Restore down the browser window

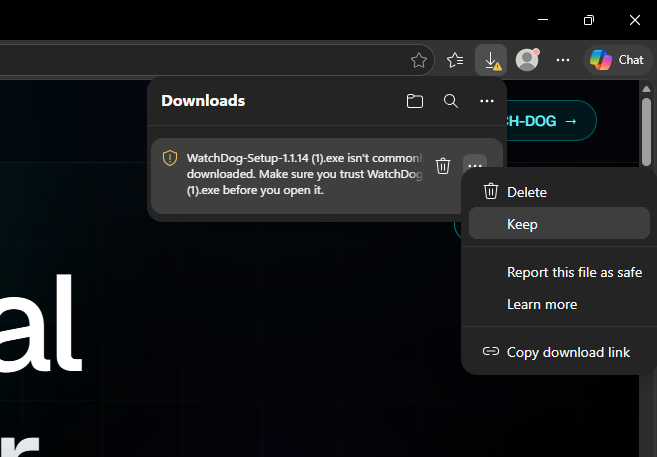(x=589, y=20)
